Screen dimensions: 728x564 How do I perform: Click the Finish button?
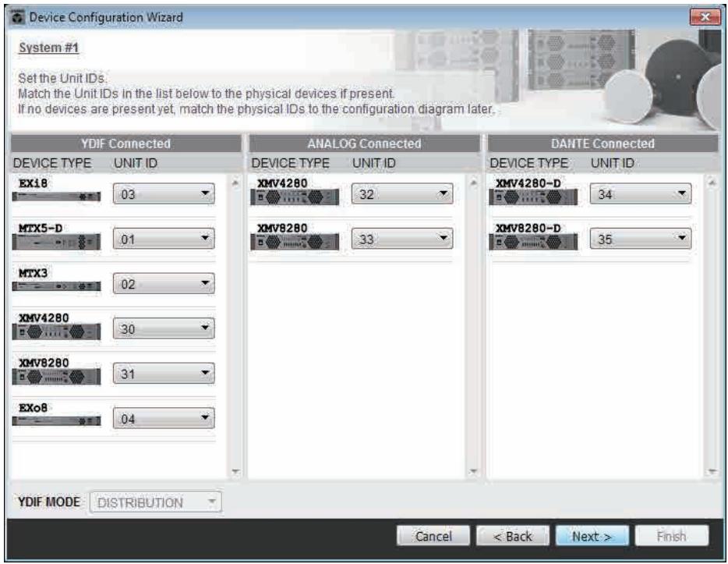[x=671, y=536]
